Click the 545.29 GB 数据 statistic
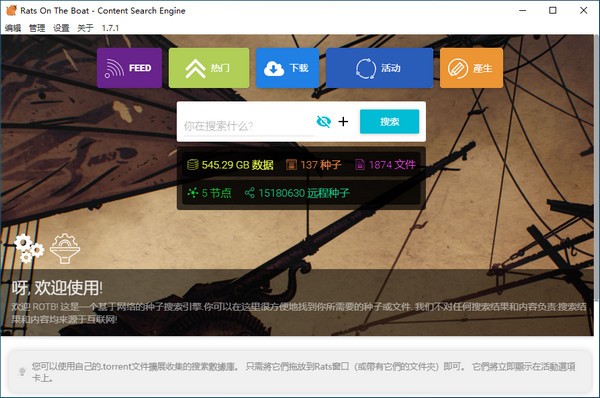This screenshot has height=398, width=600. click(x=230, y=165)
